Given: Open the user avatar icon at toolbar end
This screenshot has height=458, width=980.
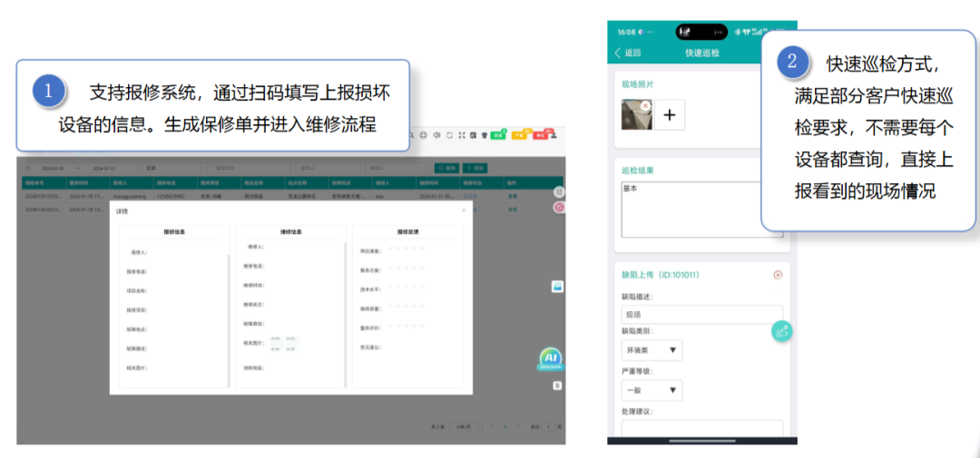Looking at the screenshot, I should coord(554,135).
